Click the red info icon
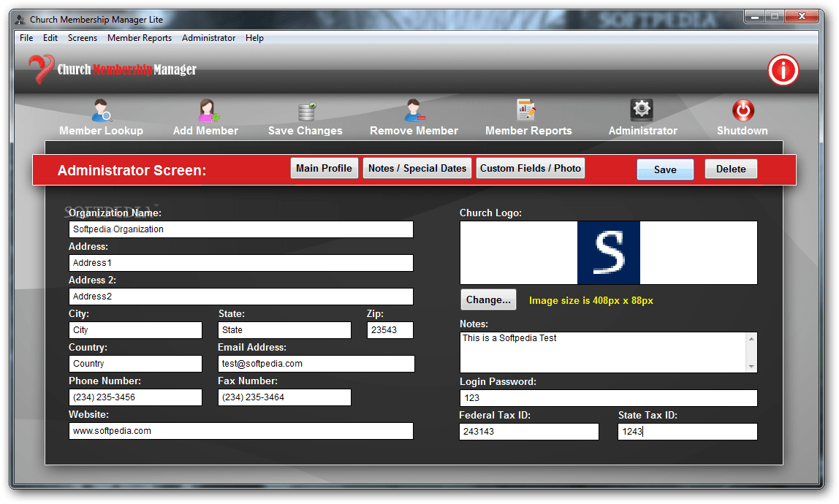Viewport: 839px width, 504px height. [783, 70]
